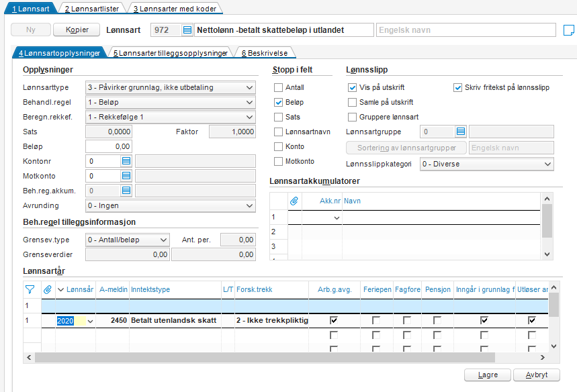Click the Kopier button
This screenshot has height=392, width=577.
[x=77, y=30]
